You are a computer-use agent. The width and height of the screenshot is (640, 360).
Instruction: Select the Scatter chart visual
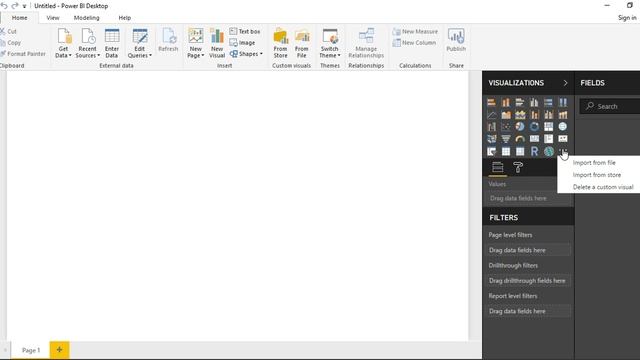point(506,127)
